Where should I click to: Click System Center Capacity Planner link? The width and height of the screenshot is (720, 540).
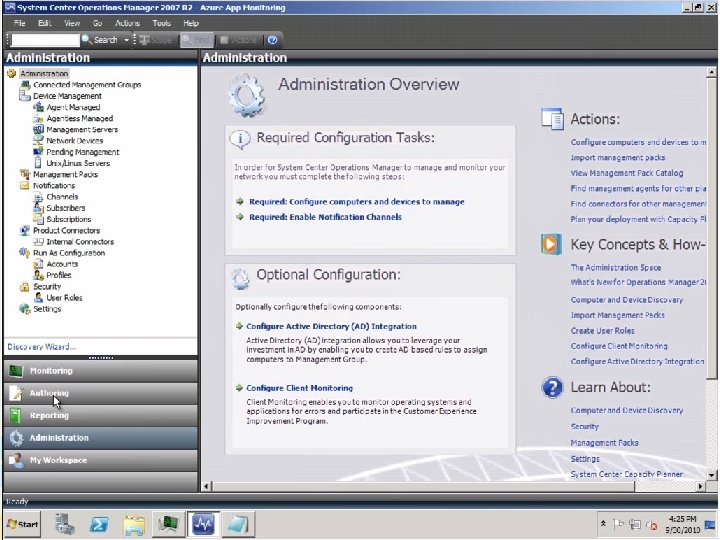coord(627,474)
